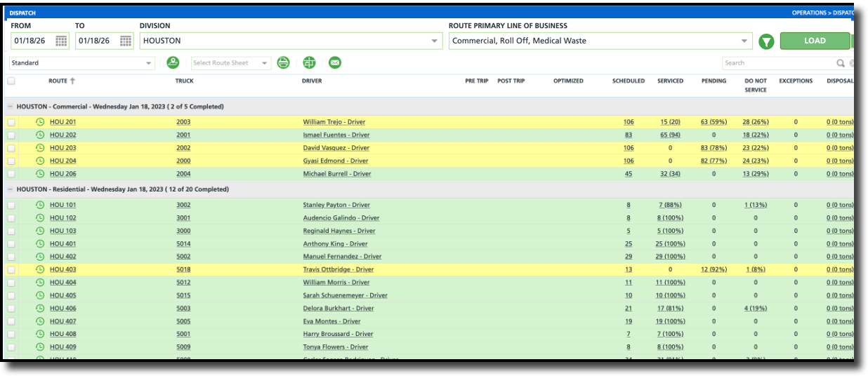Click the clock icon for HOU 206

[x=40, y=173]
